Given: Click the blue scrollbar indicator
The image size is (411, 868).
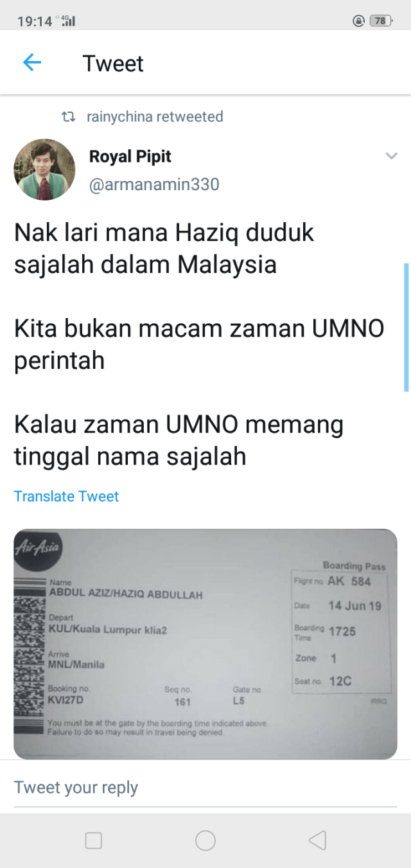Looking at the screenshot, I should 407,328.
